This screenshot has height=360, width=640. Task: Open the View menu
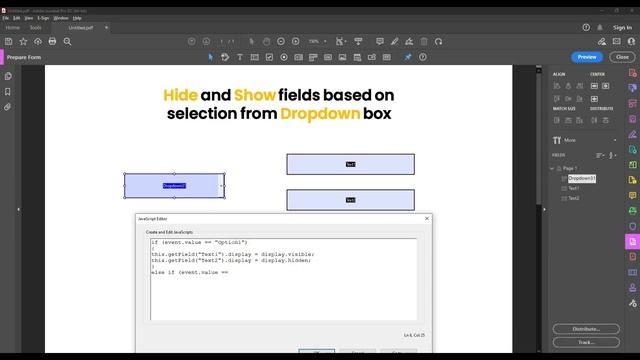pyautogui.click(x=29, y=18)
